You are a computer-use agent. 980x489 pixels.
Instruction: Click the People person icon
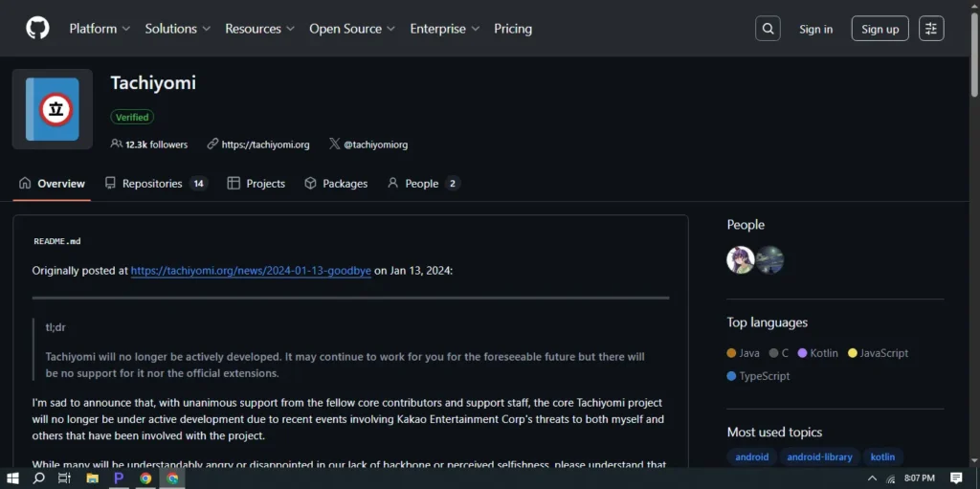pyautogui.click(x=392, y=183)
